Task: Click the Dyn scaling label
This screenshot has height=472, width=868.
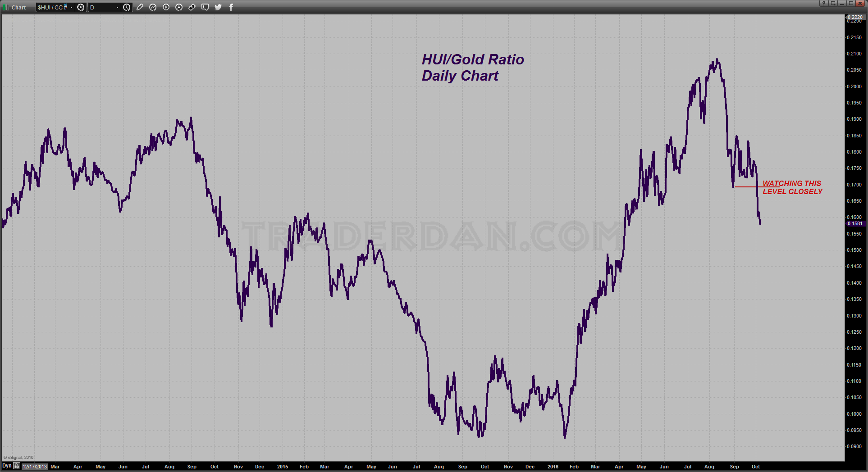Action: 7,466
